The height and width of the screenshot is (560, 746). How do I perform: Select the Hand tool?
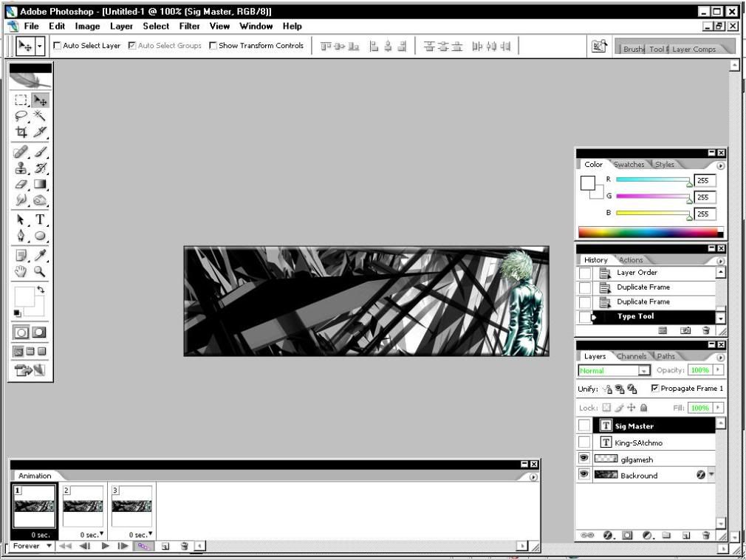coord(21,272)
